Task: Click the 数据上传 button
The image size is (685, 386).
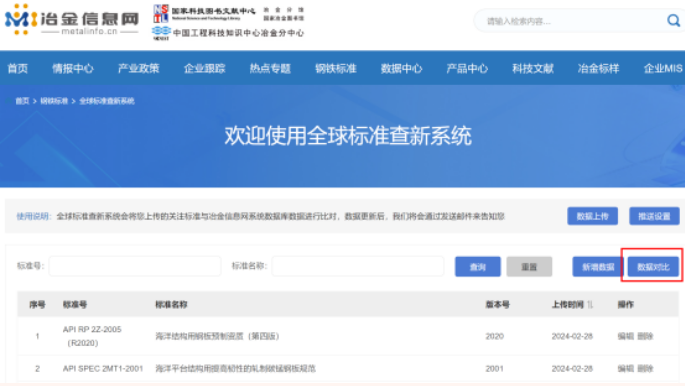Action: (592, 216)
